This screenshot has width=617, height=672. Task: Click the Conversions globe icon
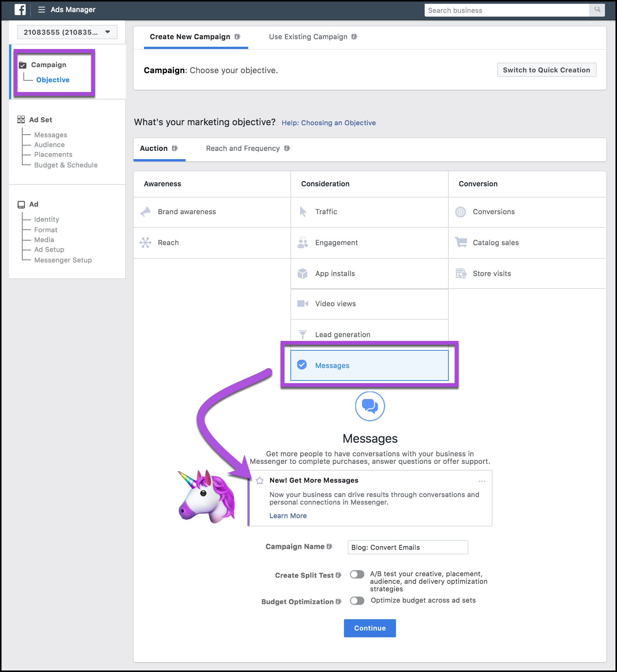click(460, 212)
